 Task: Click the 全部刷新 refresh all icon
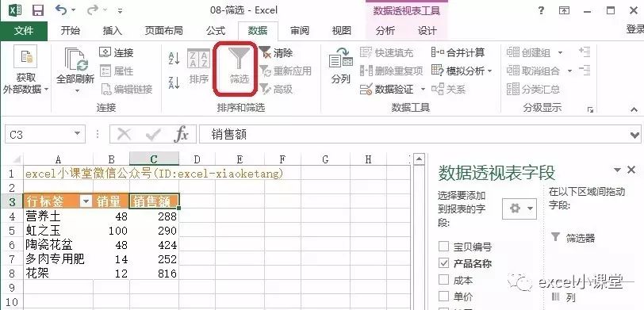[76, 60]
